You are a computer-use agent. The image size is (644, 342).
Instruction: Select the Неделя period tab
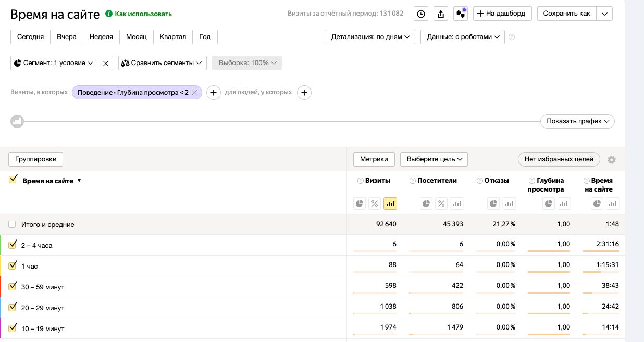coord(101,37)
